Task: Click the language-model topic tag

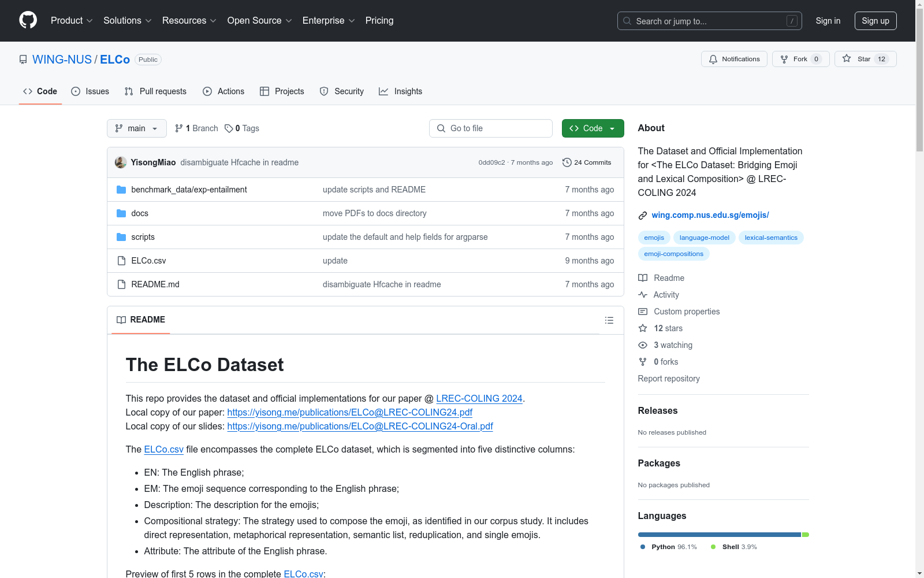Action: (x=705, y=238)
